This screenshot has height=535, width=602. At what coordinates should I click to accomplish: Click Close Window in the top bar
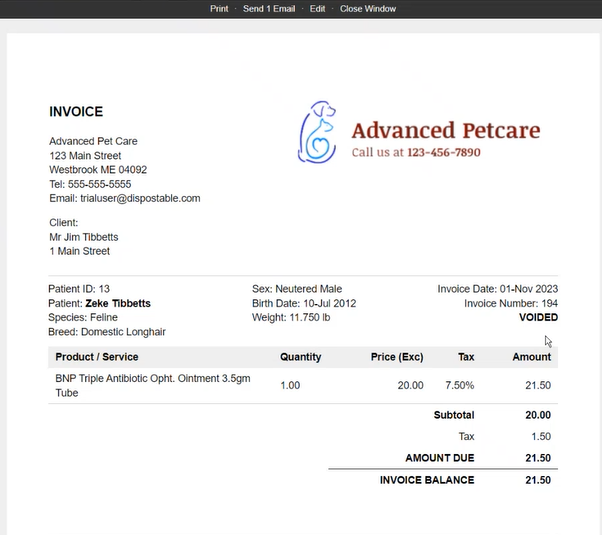pos(367,9)
